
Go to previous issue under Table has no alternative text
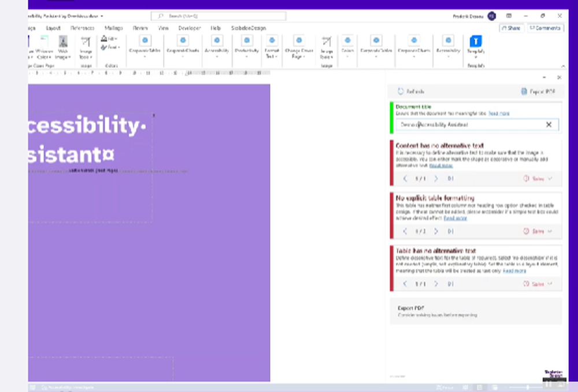(x=405, y=284)
